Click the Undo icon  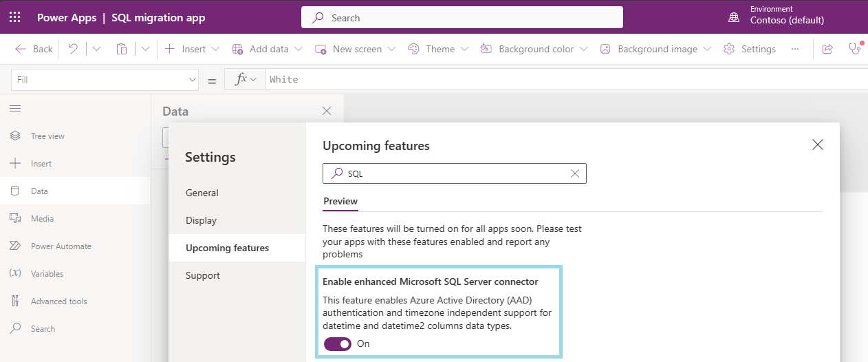[x=73, y=49]
